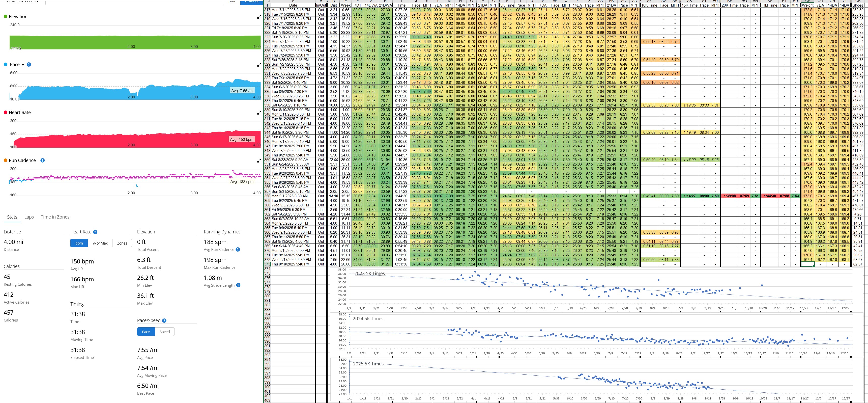The height and width of the screenshot is (403, 868).
Task: Click the orange Run Cadence legend dot
Action: pos(5,160)
